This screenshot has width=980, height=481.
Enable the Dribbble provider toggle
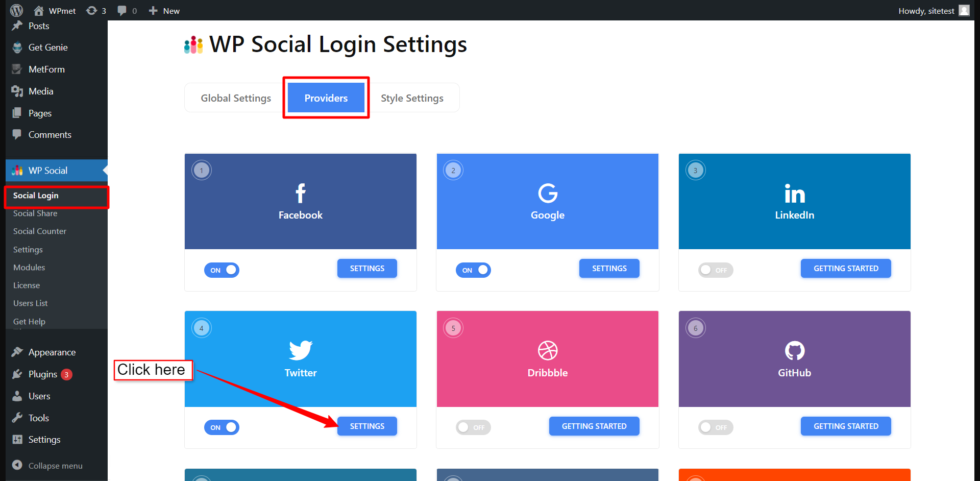tap(473, 427)
